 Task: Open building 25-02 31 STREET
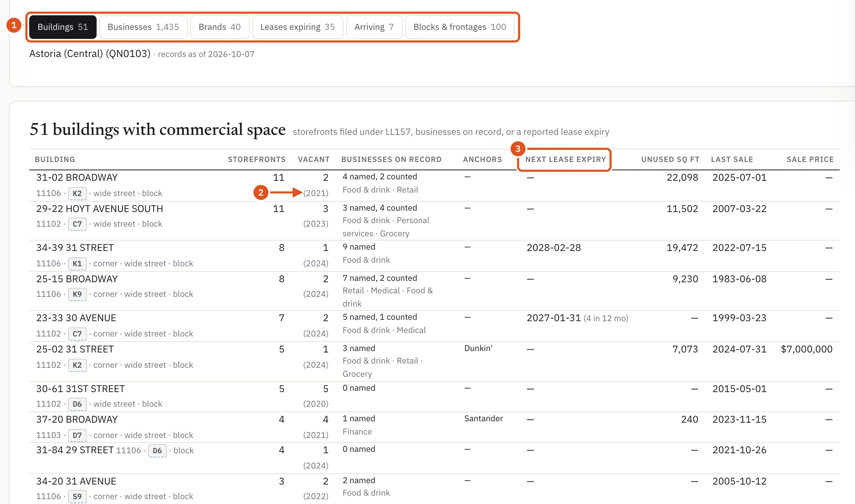[75, 349]
